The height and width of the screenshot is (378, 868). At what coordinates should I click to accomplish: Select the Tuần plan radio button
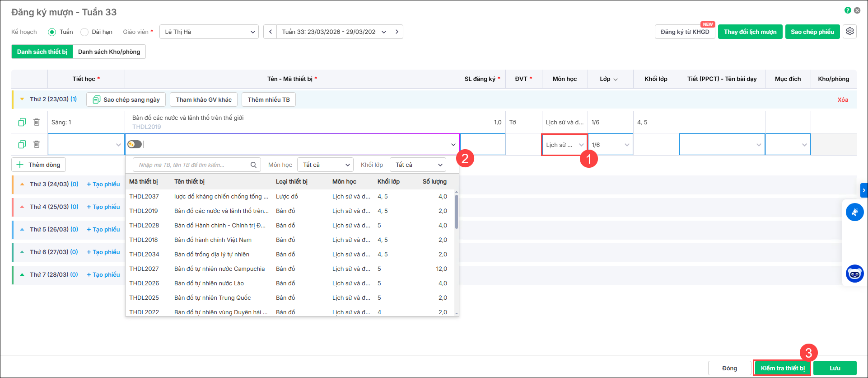point(52,32)
